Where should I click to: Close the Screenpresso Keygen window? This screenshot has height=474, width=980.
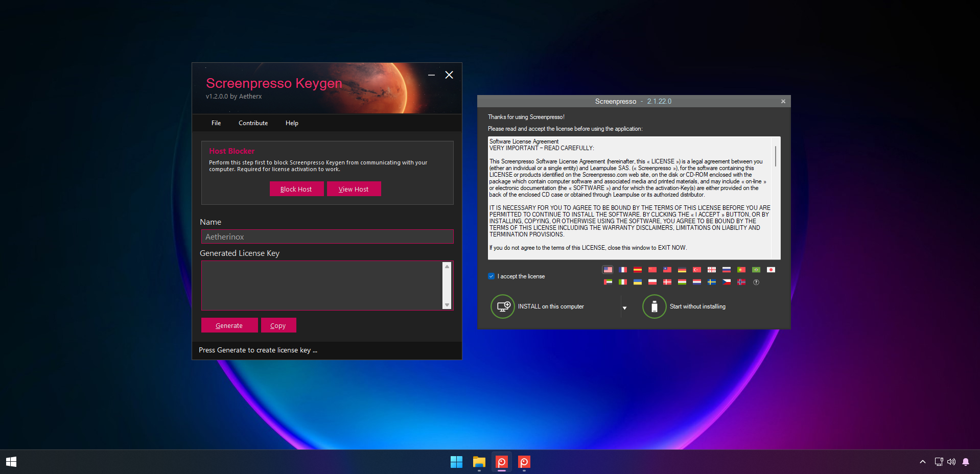pos(449,75)
